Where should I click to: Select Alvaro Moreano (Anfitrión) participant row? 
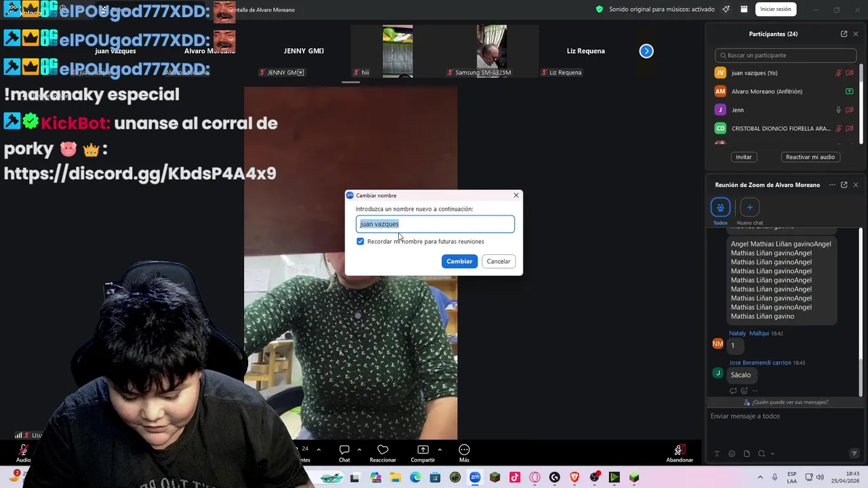pyautogui.click(x=784, y=91)
